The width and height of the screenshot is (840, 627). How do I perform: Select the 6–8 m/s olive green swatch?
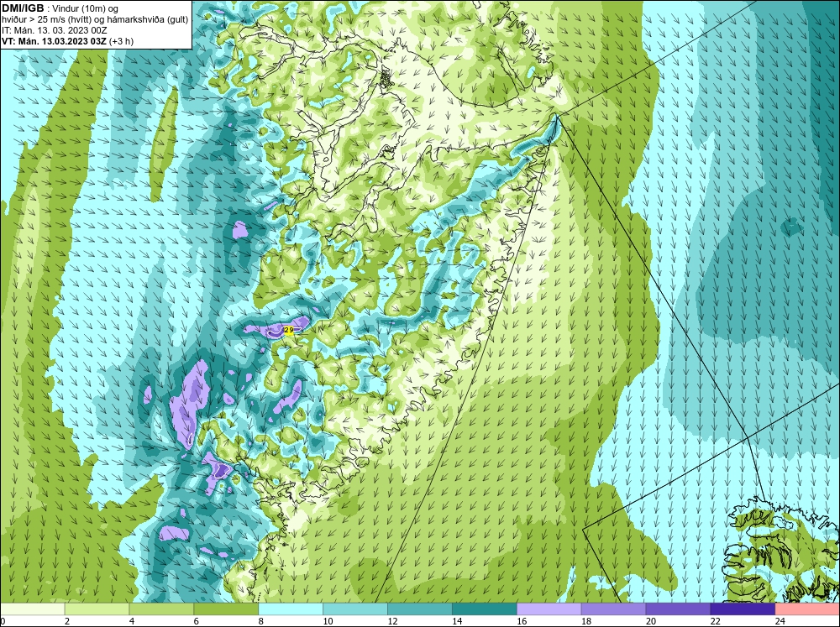pyautogui.click(x=226, y=609)
